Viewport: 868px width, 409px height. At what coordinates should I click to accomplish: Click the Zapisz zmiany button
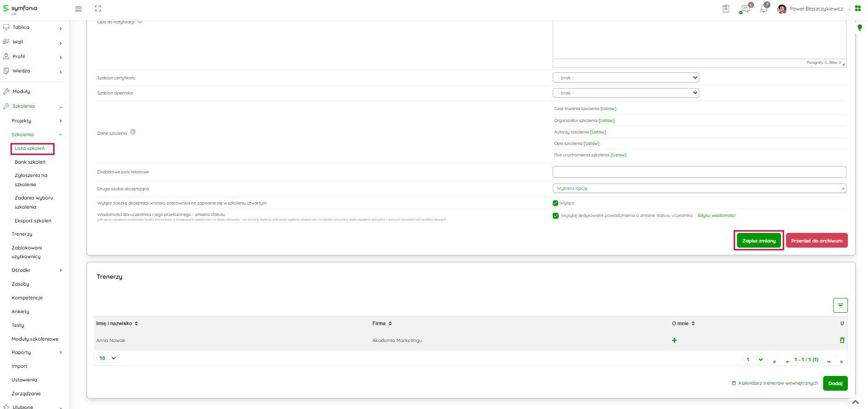pyautogui.click(x=758, y=241)
